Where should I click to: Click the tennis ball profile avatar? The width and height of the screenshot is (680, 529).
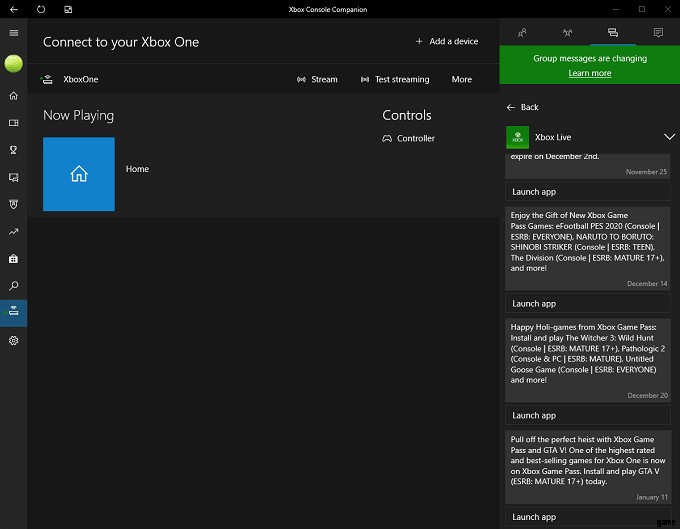click(x=13, y=64)
